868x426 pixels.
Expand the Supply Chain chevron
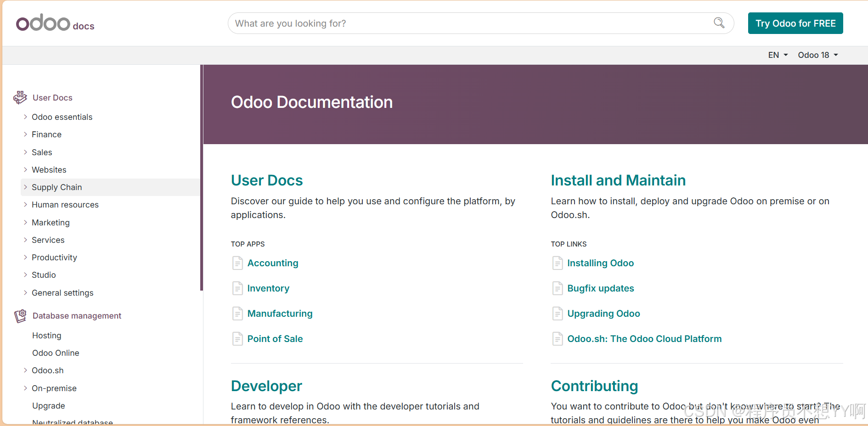click(x=26, y=187)
